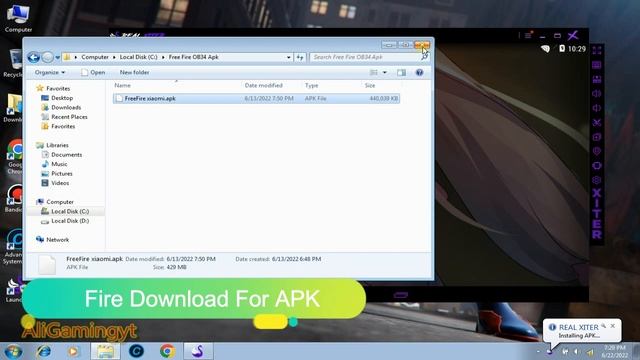The height and width of the screenshot is (360, 640).
Task: Open Desktop in navigation pane
Action: (x=62, y=98)
